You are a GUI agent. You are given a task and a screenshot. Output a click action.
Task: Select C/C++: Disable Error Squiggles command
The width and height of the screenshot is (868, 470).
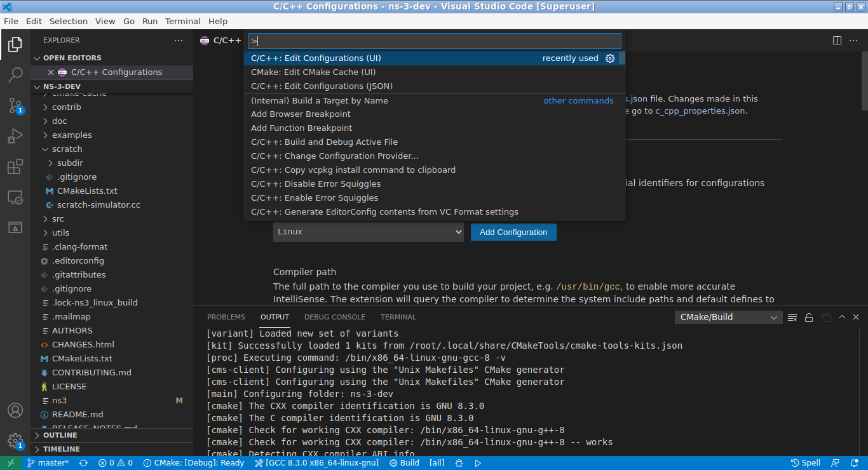pyautogui.click(x=435, y=184)
